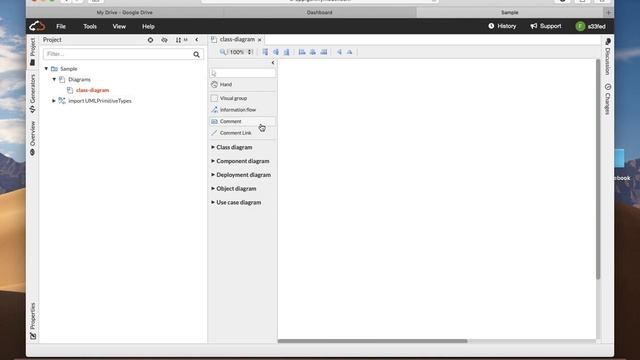This screenshot has height=360, width=640.
Task: Collapse the Diagrams tree node
Action: tap(54, 79)
